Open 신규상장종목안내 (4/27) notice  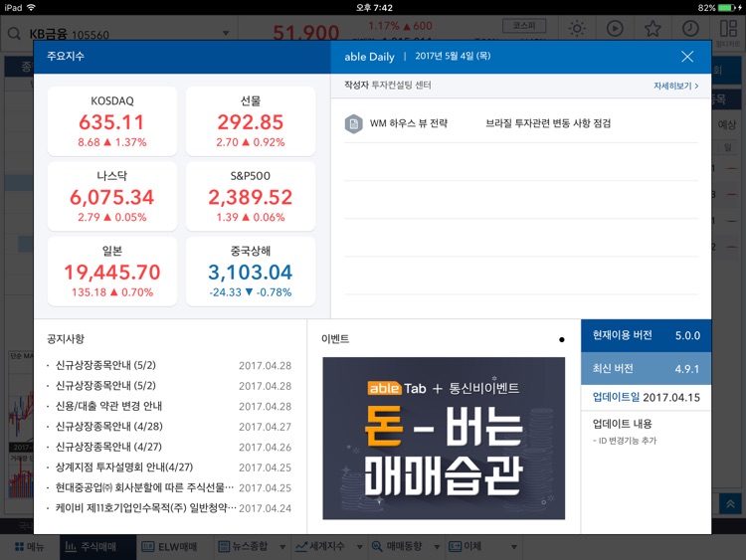coord(169,448)
